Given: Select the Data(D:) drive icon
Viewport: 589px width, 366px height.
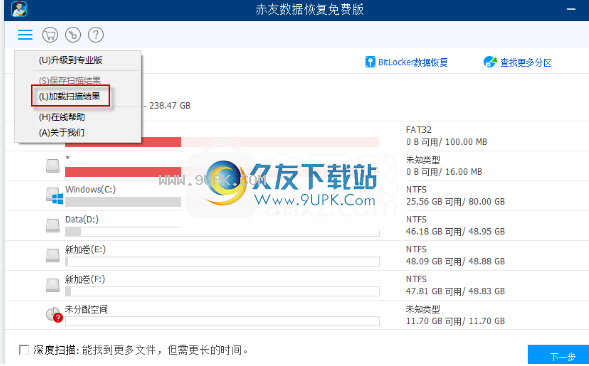Looking at the screenshot, I should point(53,225).
